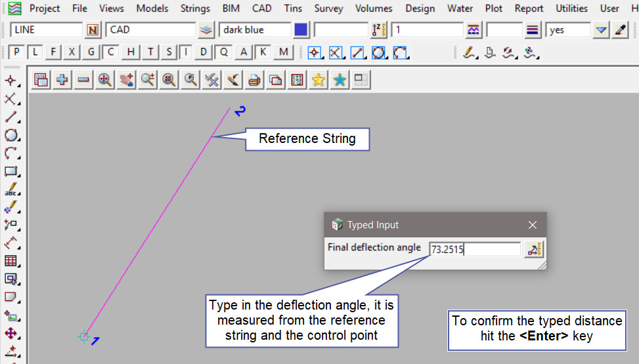
Task: Click the fit view magnifier icon with four arrows
Action: pyautogui.click(x=104, y=80)
